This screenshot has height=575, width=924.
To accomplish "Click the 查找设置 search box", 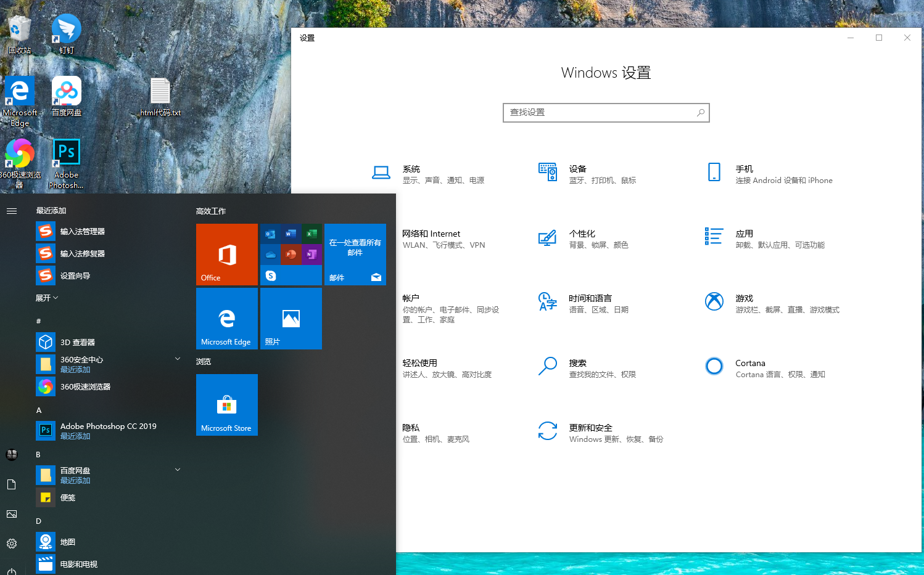I will coord(606,112).
